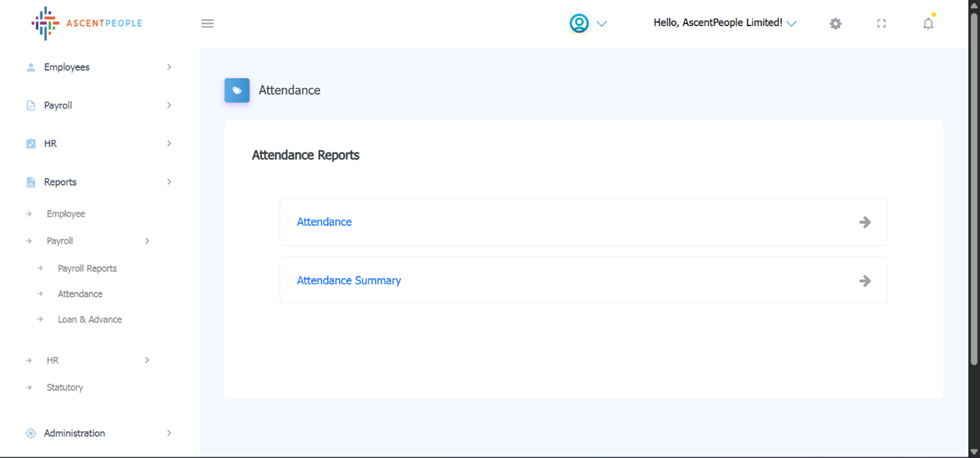This screenshot has width=980, height=458.
Task: Open notifications bell icon
Action: point(928,23)
